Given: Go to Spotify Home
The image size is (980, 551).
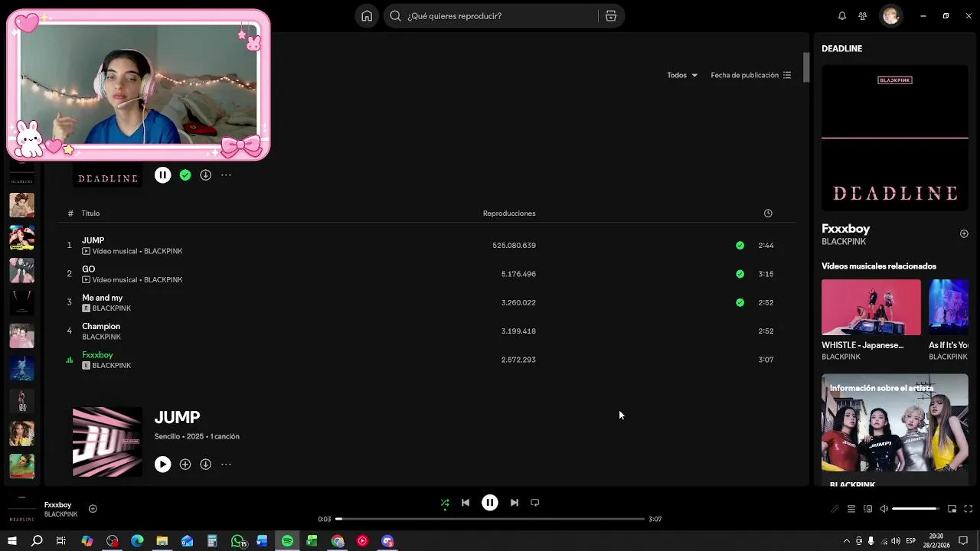Looking at the screenshot, I should 367,16.
